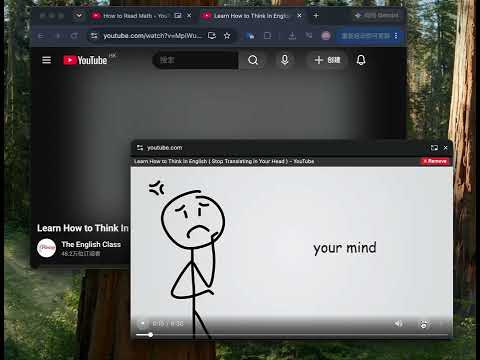The image size is (480, 360).
Task: Click the subscriber count under The English Class
Action: [x=80, y=254]
